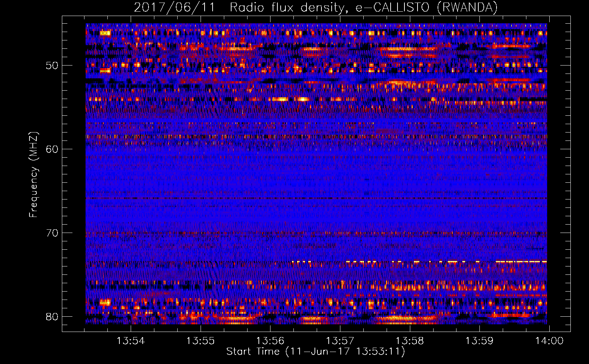
Task: Click the 13:57 time tick label
Action: (x=340, y=341)
